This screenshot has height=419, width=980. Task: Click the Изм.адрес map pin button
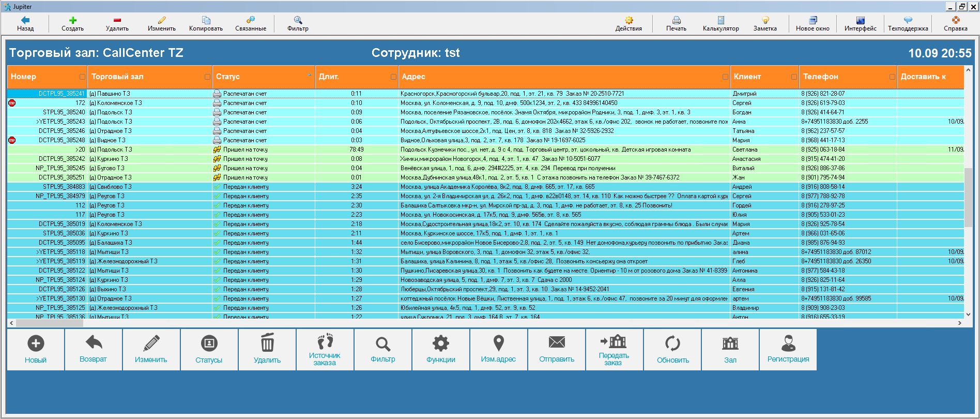499,350
